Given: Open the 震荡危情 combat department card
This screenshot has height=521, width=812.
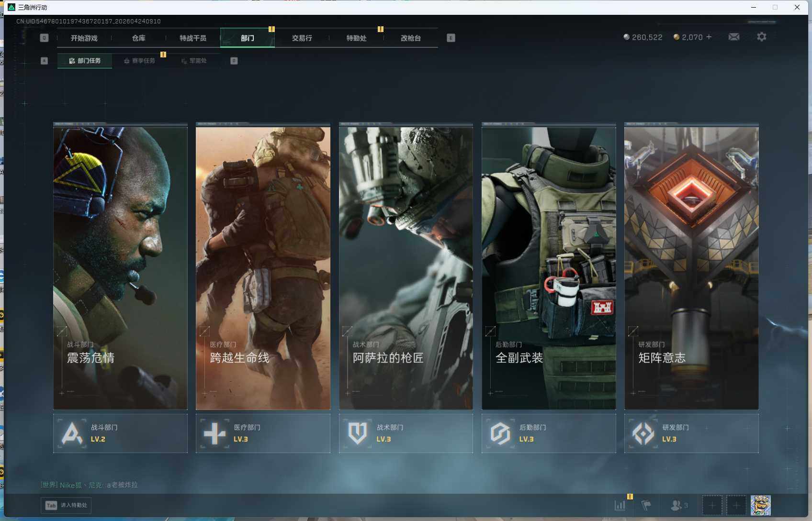Looking at the screenshot, I should tap(120, 268).
